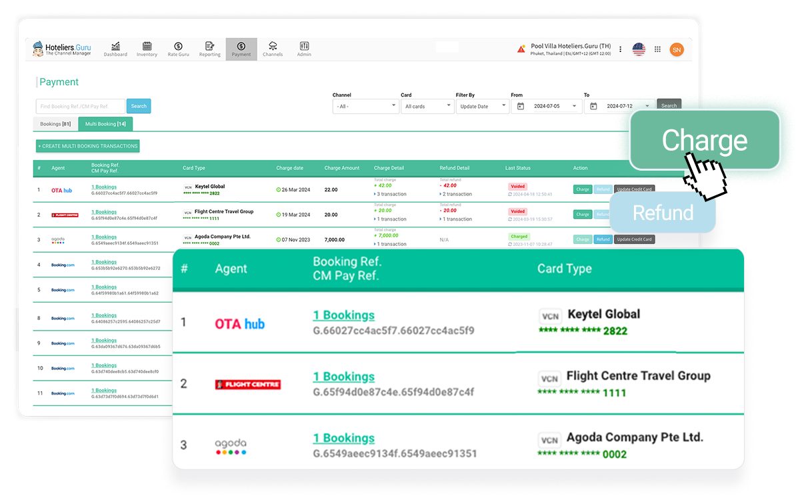Select the Multi Booking [14] tab
This screenshot has width=812, height=504.
tap(105, 124)
